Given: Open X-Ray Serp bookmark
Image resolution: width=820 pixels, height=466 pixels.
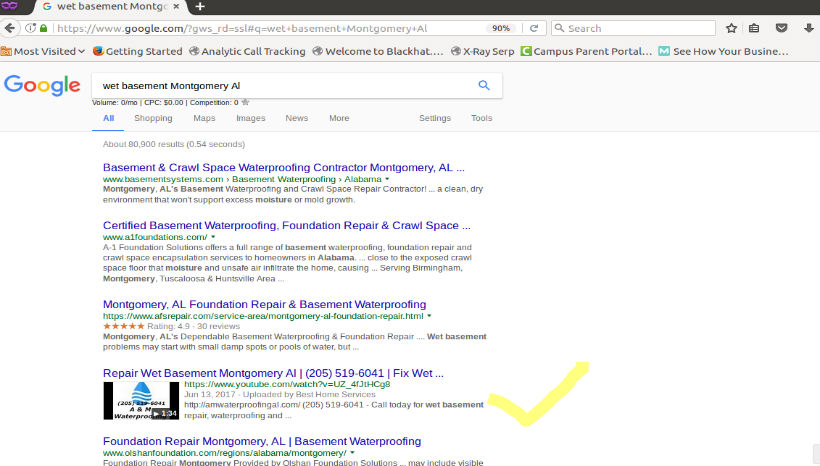Looking at the screenshot, I should click(482, 51).
